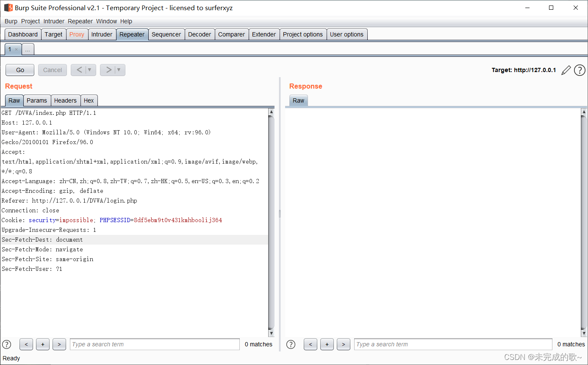Click the Burp Suite logo in title bar
The image size is (588, 365).
coord(8,8)
